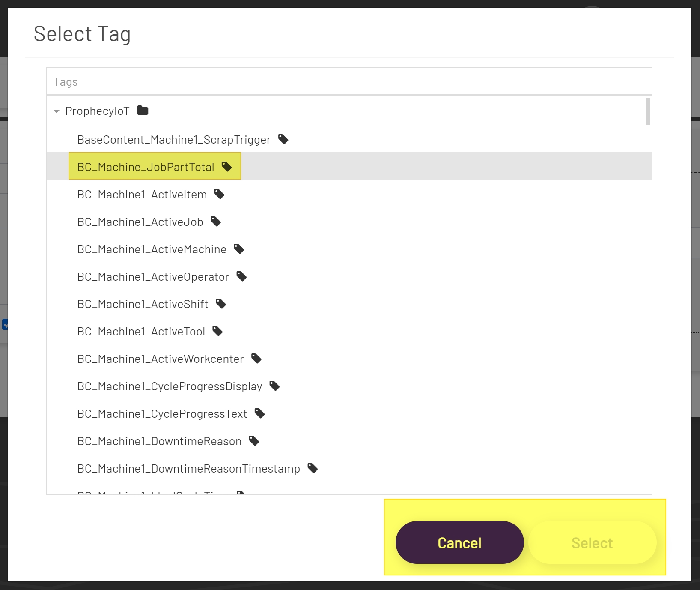The height and width of the screenshot is (590, 700).
Task: Select the BC_Machine1_ActiveItem tag
Action: (142, 194)
